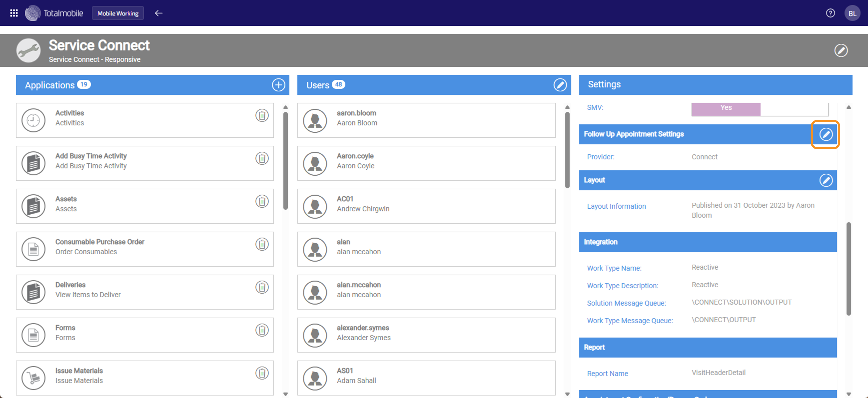Delete the Activities application

262,116
